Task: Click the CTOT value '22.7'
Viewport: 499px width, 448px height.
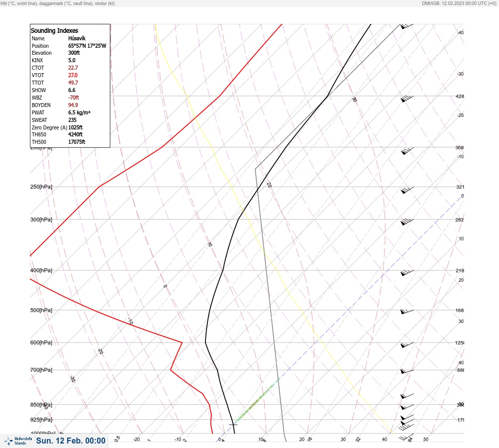Action: 73,68
